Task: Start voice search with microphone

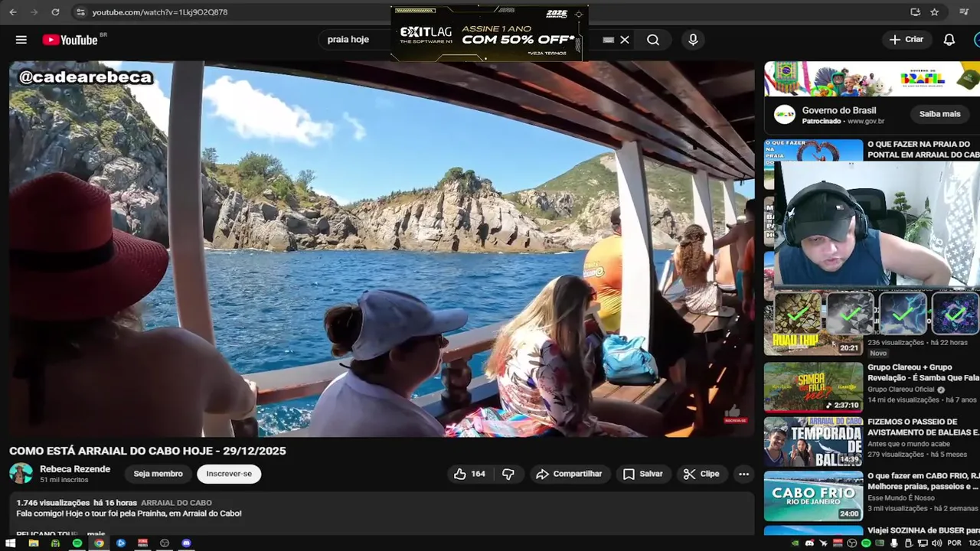Action: pyautogui.click(x=693, y=40)
